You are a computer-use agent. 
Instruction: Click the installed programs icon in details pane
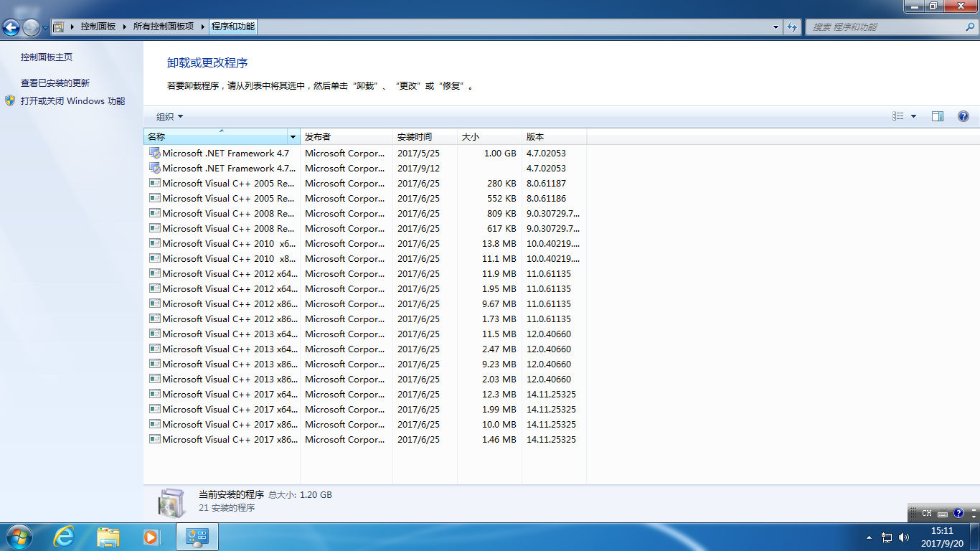tap(172, 502)
